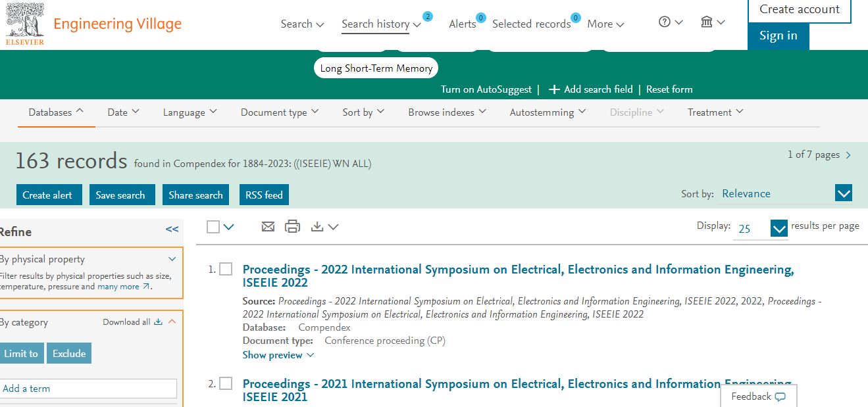Open the Feedback widget

(758, 396)
